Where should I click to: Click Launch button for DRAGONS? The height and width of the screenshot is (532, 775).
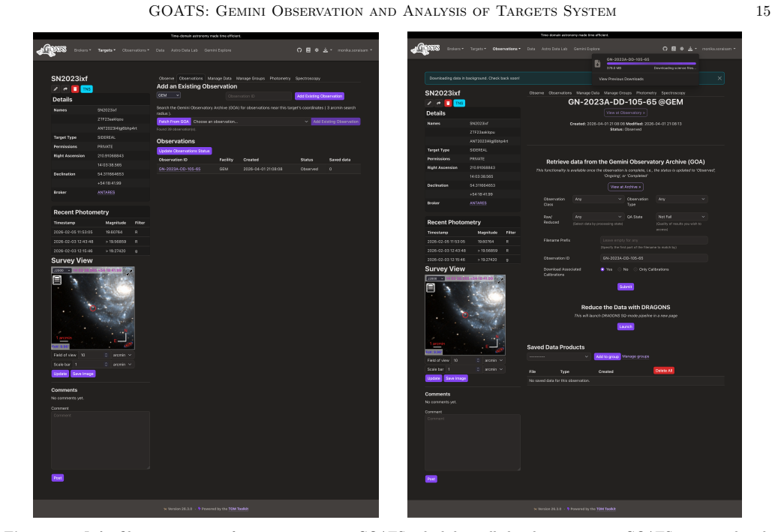coord(626,327)
